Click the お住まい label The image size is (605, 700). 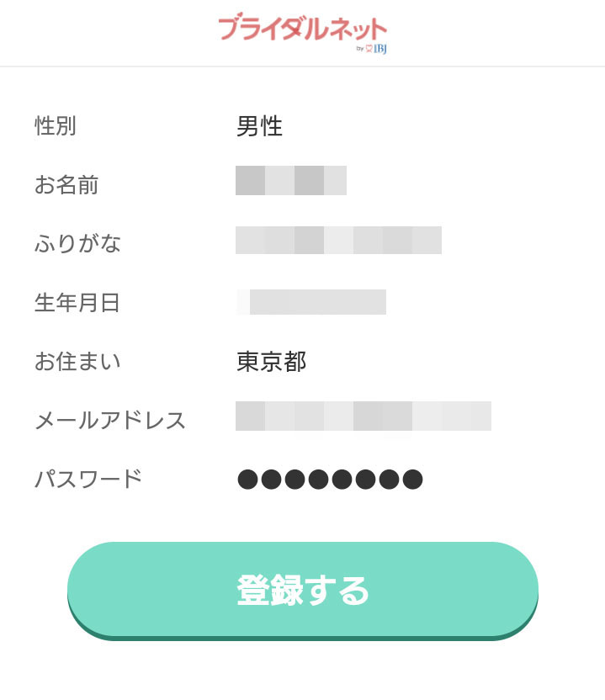[77, 362]
